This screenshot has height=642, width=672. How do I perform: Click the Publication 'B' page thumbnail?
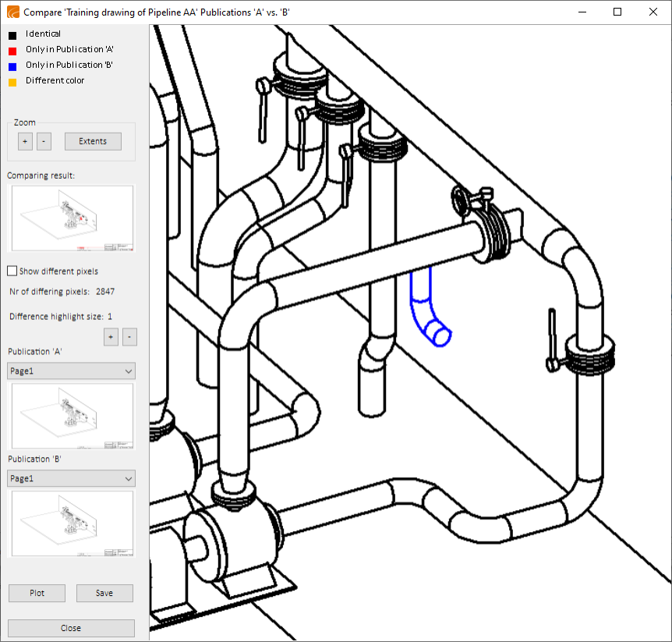click(71, 523)
